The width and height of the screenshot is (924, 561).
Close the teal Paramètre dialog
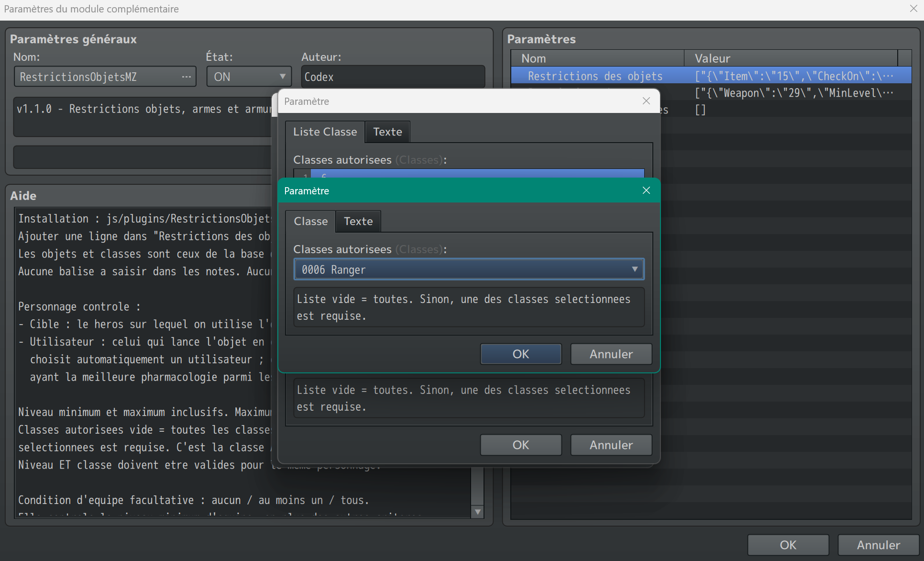[x=646, y=191]
